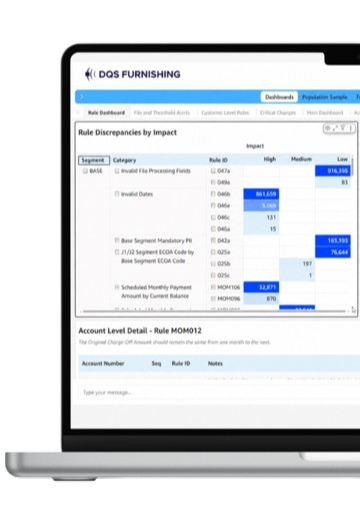Focus the Type your message input
The image size is (360, 520).
pyautogui.click(x=219, y=392)
